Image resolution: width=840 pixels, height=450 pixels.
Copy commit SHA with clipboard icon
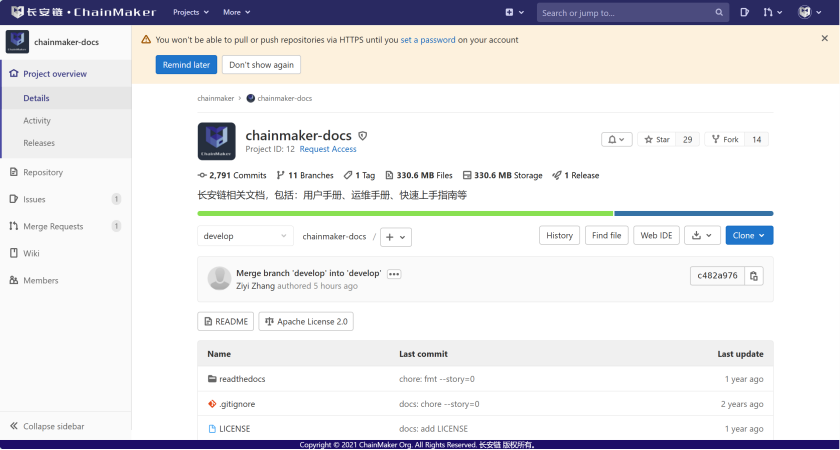click(x=754, y=276)
